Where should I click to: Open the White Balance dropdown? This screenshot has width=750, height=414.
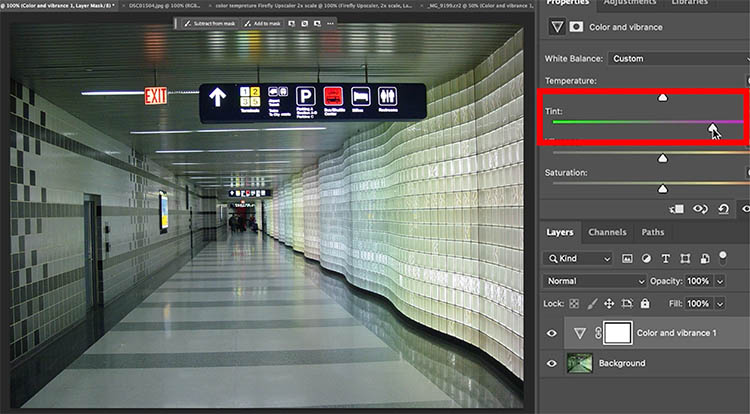click(675, 58)
